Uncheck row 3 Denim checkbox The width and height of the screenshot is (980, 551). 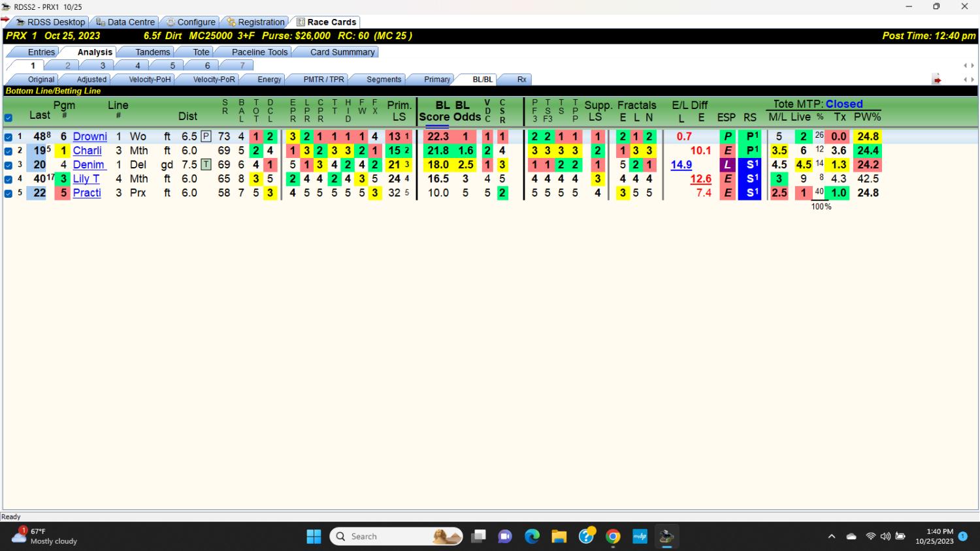coord(8,165)
